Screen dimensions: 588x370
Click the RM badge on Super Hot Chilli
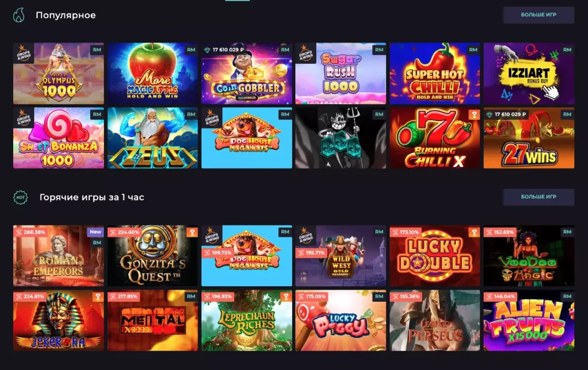click(473, 50)
